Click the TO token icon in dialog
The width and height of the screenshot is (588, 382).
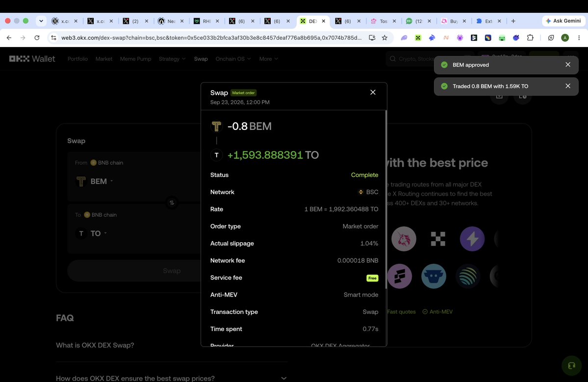click(216, 155)
